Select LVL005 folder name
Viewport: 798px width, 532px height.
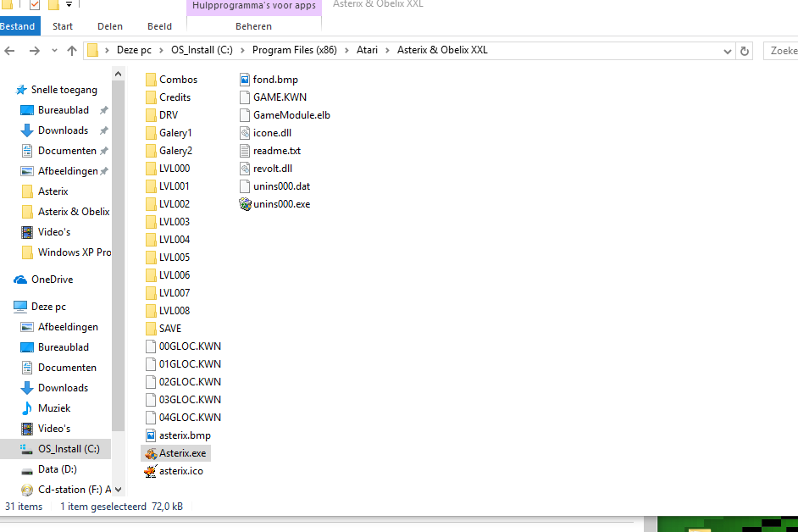coord(174,258)
